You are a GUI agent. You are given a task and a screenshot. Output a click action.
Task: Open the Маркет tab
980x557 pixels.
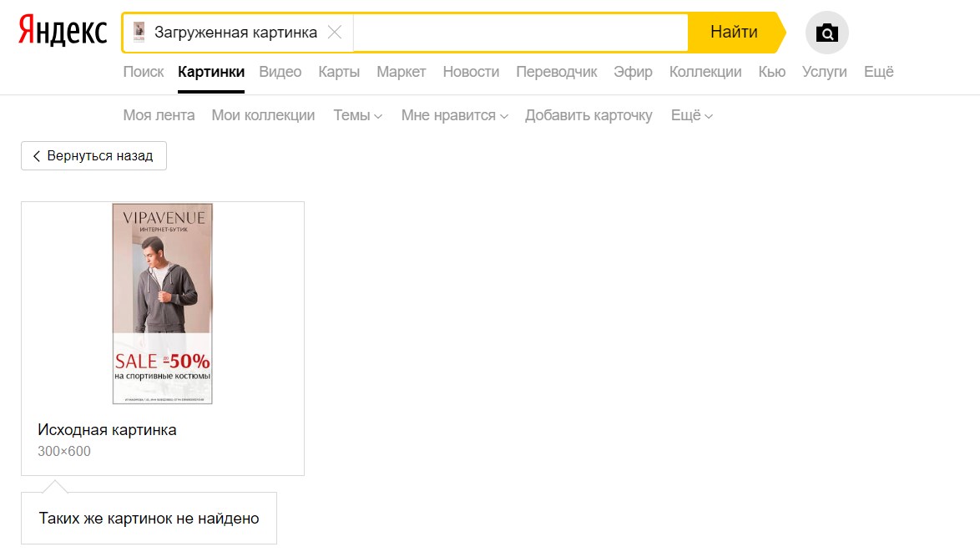click(402, 72)
